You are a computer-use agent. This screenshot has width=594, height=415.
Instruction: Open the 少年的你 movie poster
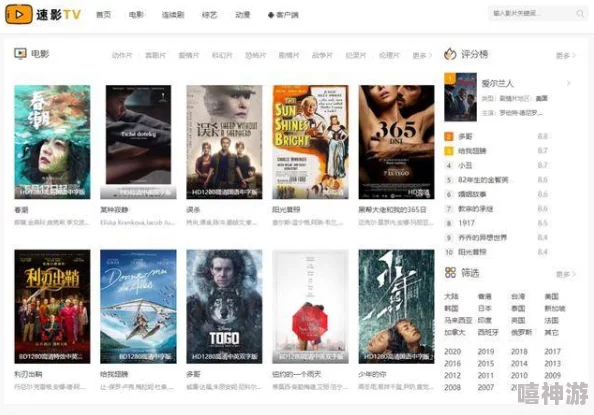[396, 306]
